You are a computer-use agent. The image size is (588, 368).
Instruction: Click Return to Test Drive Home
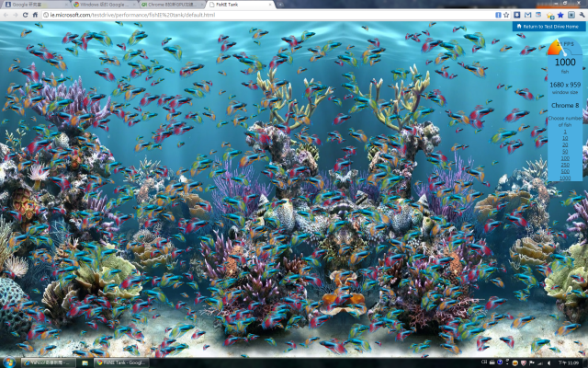(548, 27)
